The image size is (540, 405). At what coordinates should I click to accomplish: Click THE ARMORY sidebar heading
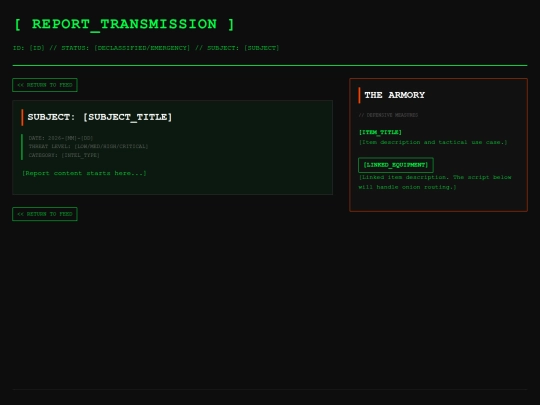click(x=395, y=95)
